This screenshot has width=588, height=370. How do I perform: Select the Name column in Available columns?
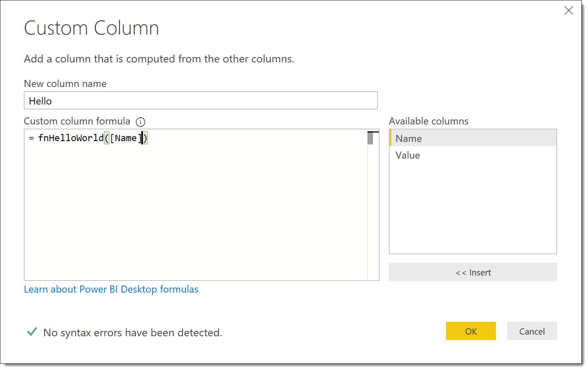[x=473, y=138]
